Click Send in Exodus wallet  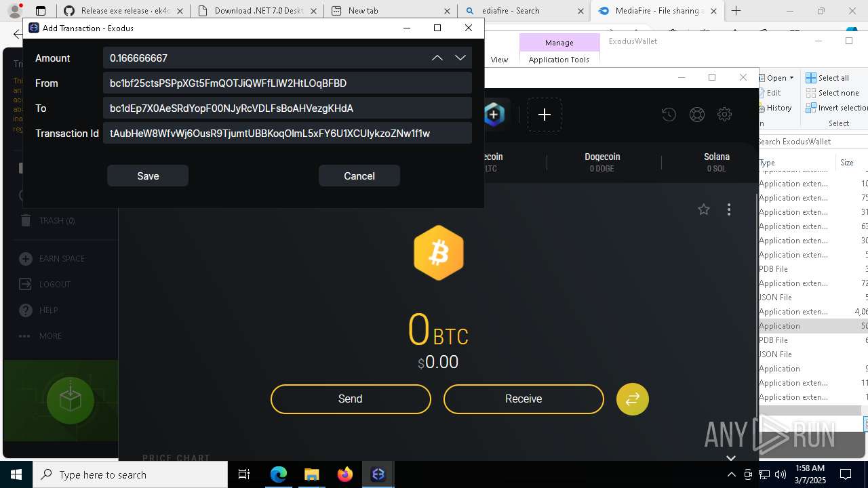351,399
